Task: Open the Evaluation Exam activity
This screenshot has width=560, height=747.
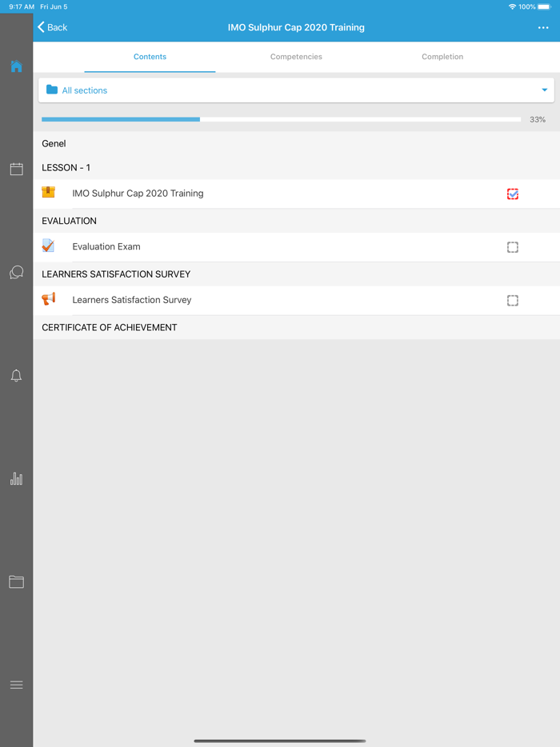Action: 297,247
